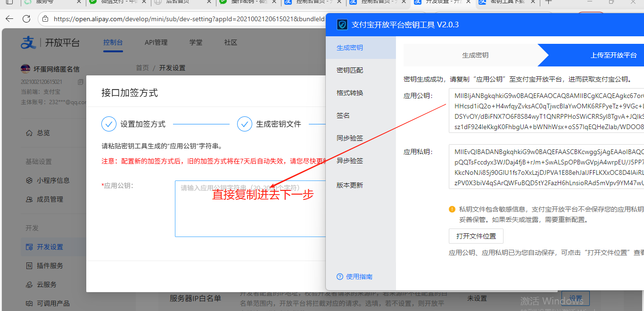Click the question mark icon beside 使用指南
The height and width of the screenshot is (311, 644).
(340, 277)
